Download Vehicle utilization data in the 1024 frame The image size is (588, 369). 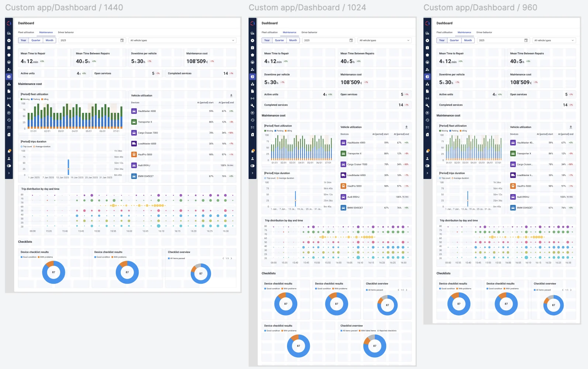tap(406, 127)
